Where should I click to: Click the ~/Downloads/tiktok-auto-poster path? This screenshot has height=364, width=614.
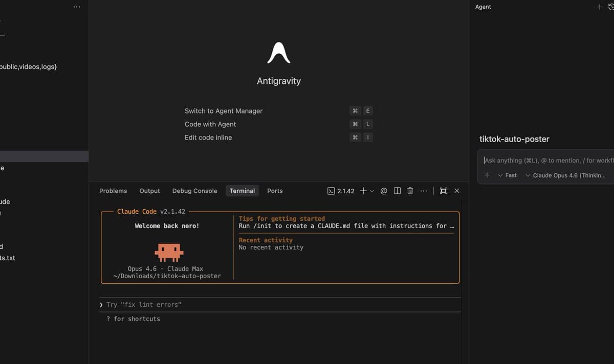click(x=167, y=276)
